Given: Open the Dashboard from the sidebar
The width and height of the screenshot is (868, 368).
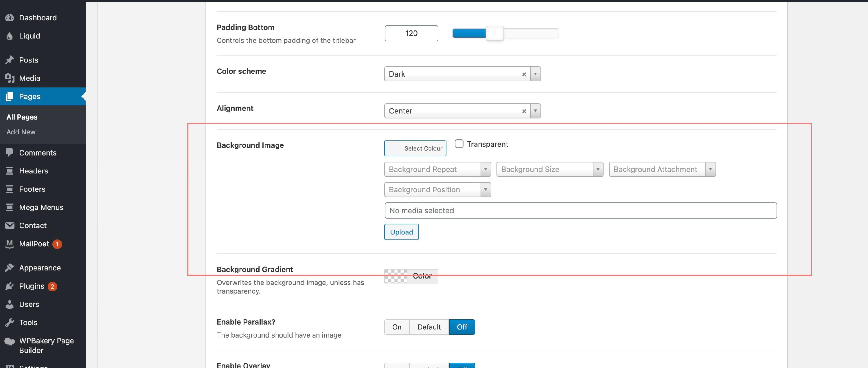Looking at the screenshot, I should coord(37,18).
